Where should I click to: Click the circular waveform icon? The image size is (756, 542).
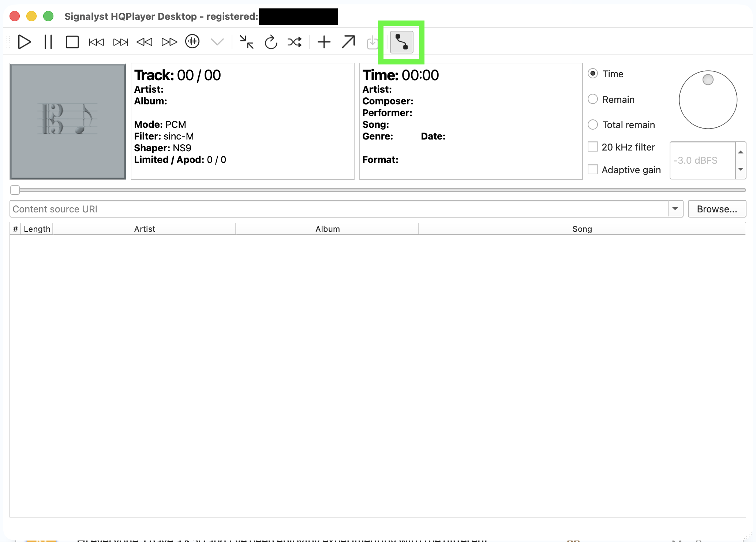pyautogui.click(x=192, y=41)
